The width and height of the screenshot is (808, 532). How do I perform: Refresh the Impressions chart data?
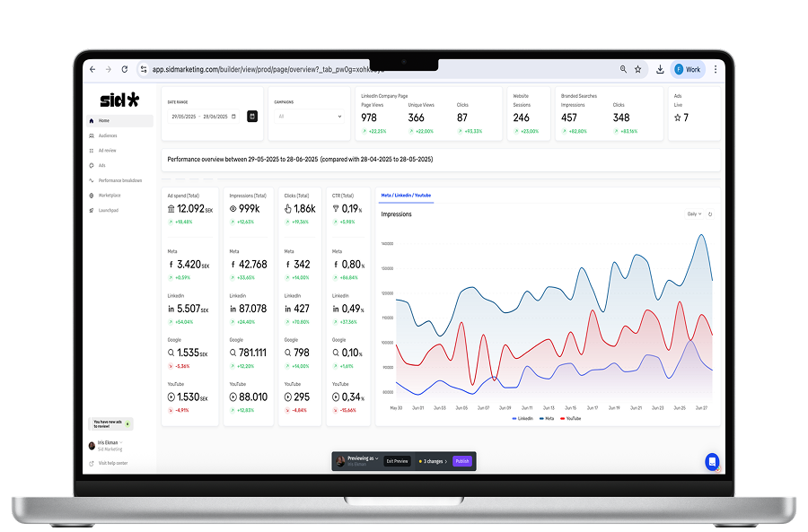709,214
